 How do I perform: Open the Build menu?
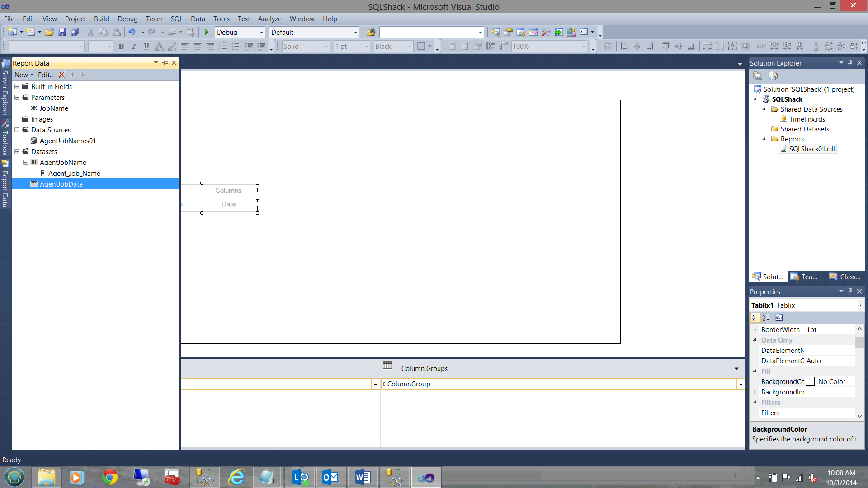coord(101,19)
